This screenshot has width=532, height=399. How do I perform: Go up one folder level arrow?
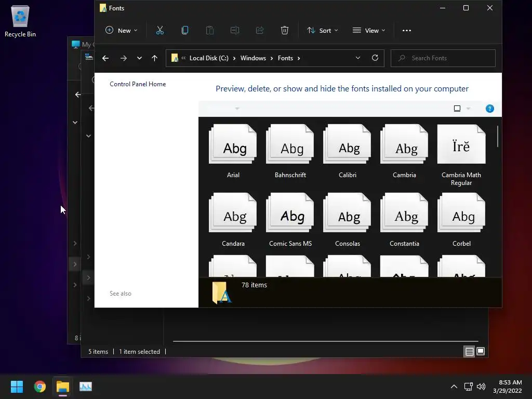click(x=154, y=58)
